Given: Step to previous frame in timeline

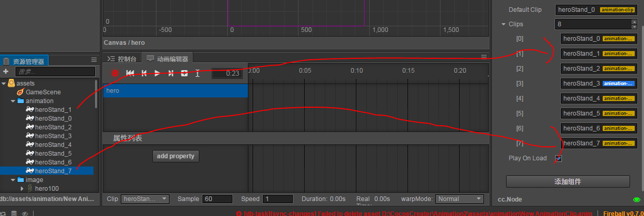Looking at the screenshot, I should point(144,73).
